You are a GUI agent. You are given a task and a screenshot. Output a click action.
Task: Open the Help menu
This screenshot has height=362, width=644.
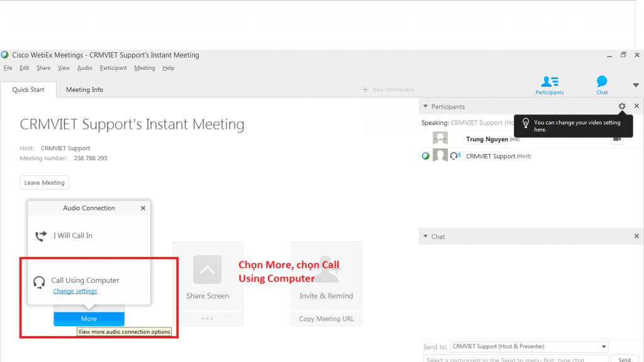(x=169, y=68)
